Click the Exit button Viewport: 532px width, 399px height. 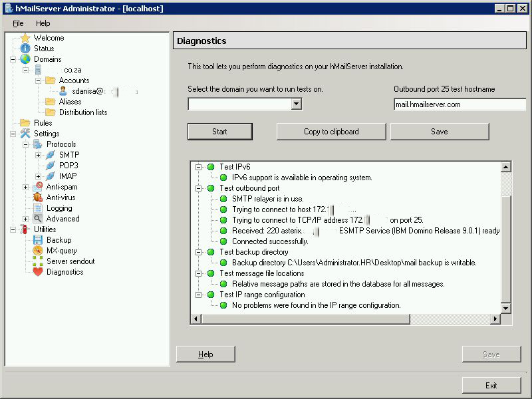491,385
